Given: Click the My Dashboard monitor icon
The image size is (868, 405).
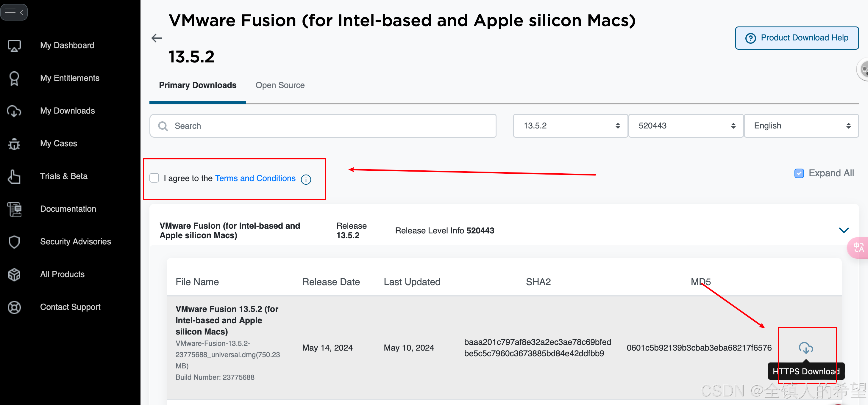Looking at the screenshot, I should pyautogui.click(x=14, y=45).
